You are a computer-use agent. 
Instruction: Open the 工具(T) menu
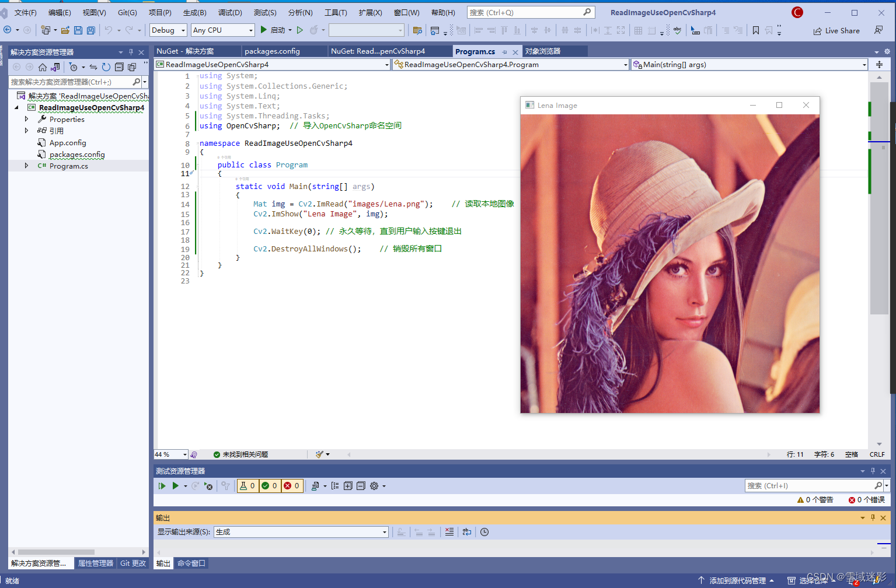point(336,13)
